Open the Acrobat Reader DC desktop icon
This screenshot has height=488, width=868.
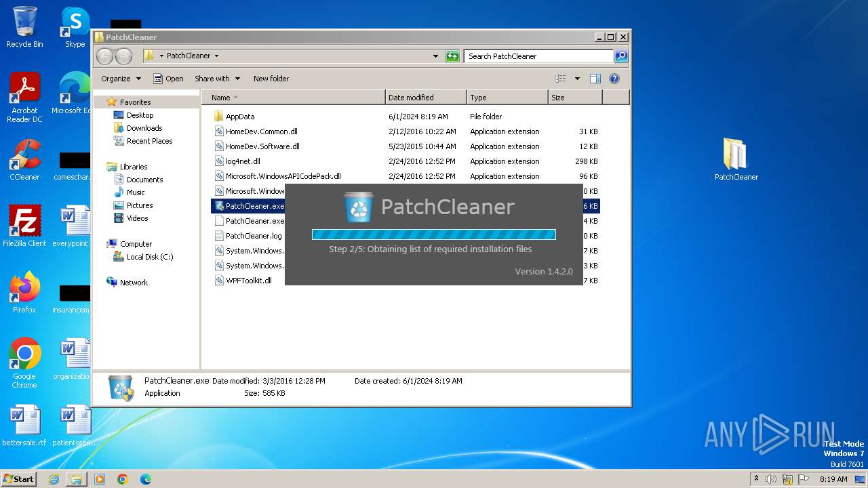[x=24, y=98]
